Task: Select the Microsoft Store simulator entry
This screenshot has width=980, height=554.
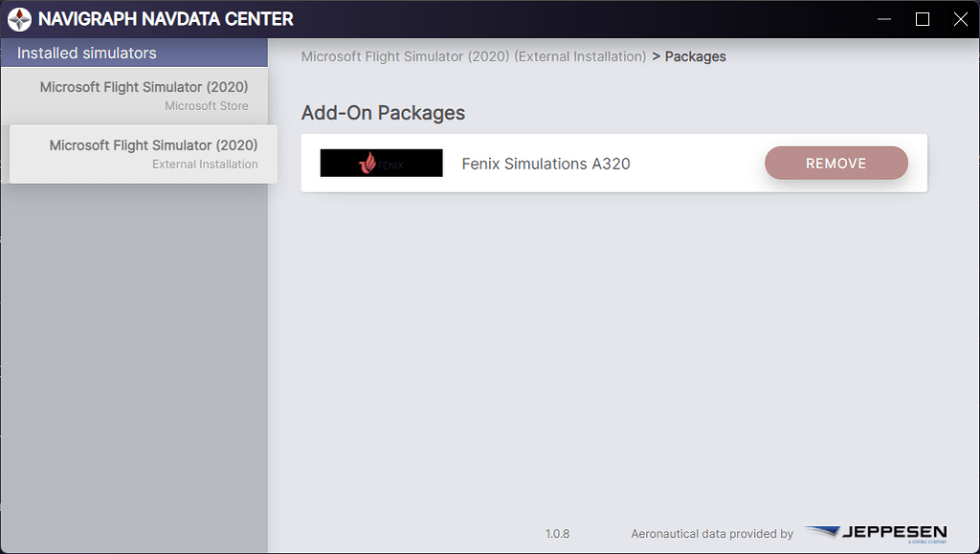Action: (x=134, y=96)
